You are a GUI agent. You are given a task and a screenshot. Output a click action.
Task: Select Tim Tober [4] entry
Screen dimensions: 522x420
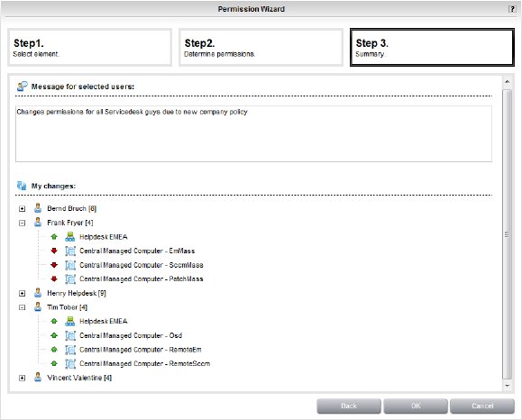coord(67,306)
